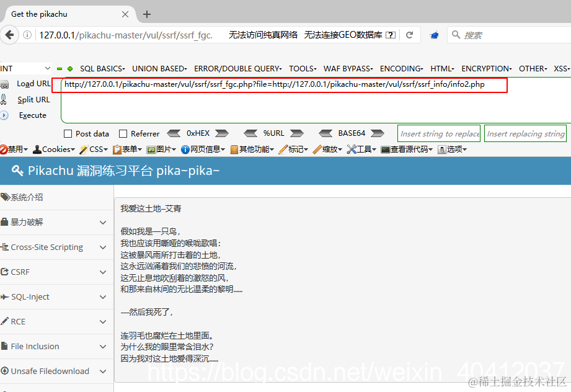
Task: Check the Referrer checkbox
Action: coord(123,133)
